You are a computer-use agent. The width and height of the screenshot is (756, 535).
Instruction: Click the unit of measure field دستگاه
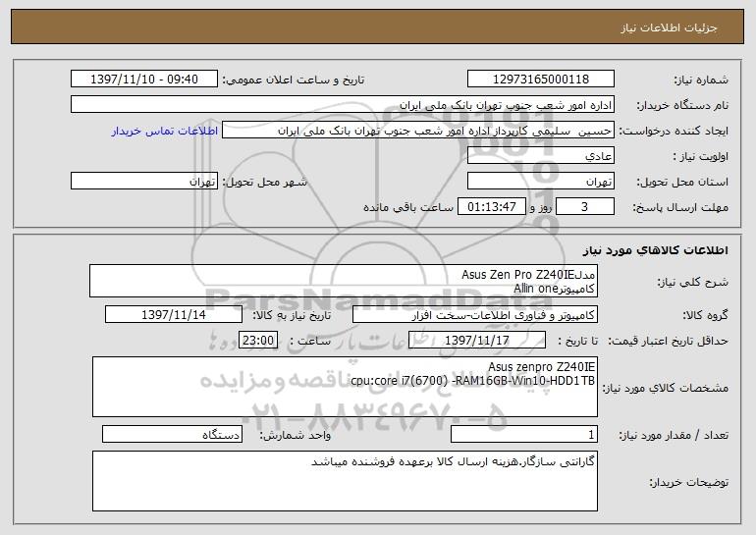pyautogui.click(x=172, y=435)
